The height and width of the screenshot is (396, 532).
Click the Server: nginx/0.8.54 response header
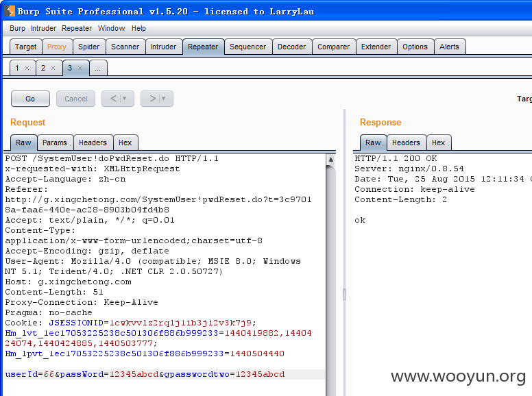(409, 169)
